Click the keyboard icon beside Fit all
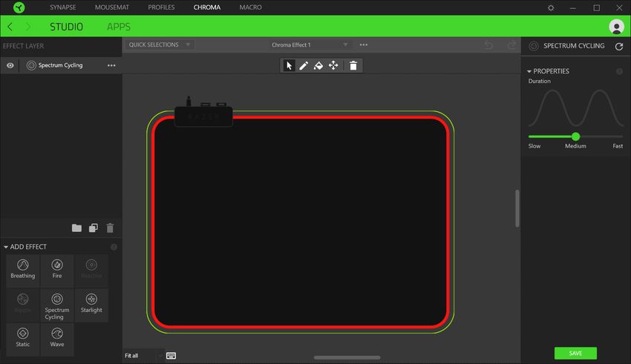This screenshot has height=364, width=631. point(171,356)
